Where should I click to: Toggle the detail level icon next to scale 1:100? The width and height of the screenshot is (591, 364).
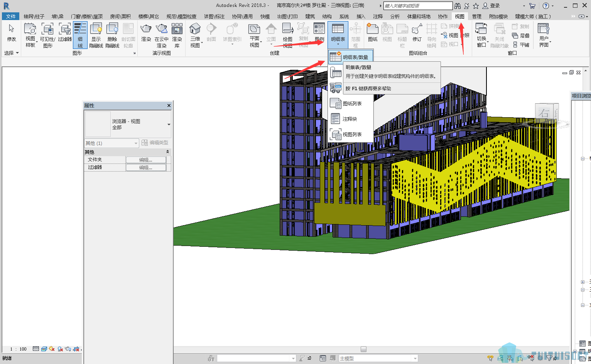pos(36,349)
